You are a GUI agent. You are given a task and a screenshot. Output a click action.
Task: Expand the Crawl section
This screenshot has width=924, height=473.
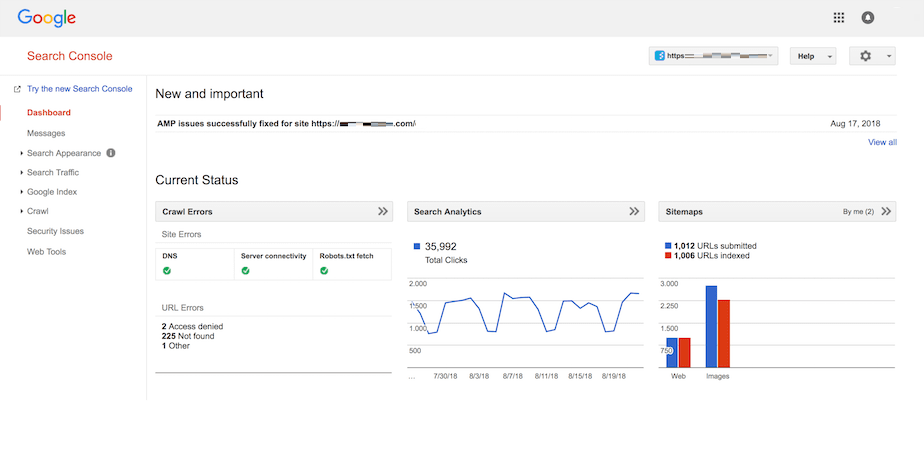point(38,211)
